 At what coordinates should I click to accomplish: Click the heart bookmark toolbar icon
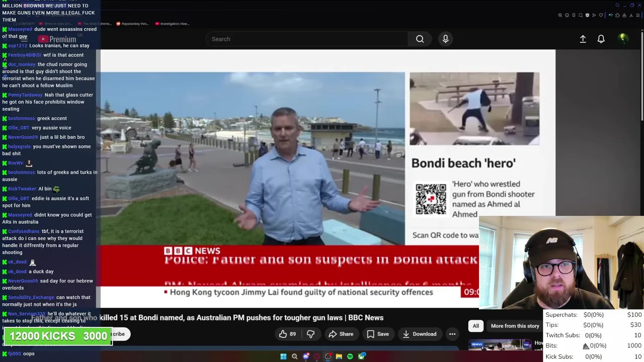601,15
